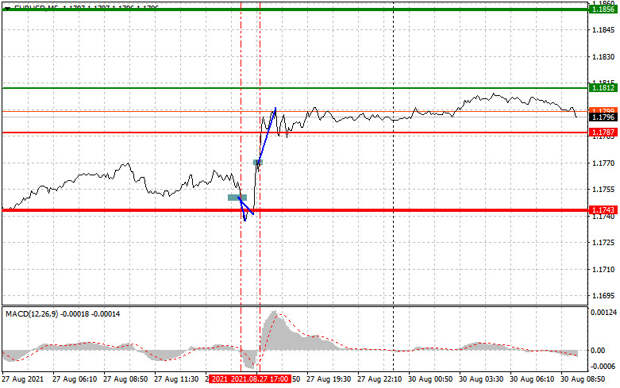Select the black dashed vertical period separator
The width and height of the screenshot is (620, 388).
pyautogui.click(x=393, y=186)
